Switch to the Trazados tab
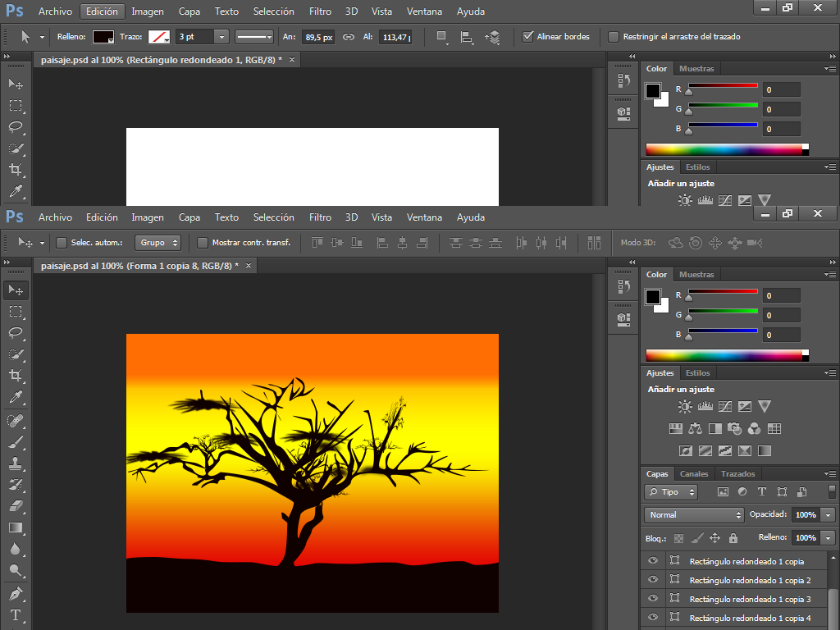Viewport: 840px width, 630px height. 737,473
